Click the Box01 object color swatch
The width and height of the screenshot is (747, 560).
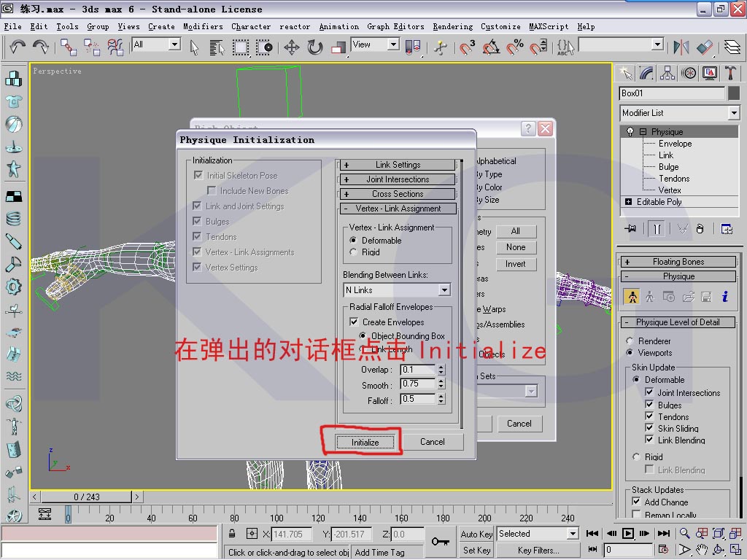pos(734,93)
